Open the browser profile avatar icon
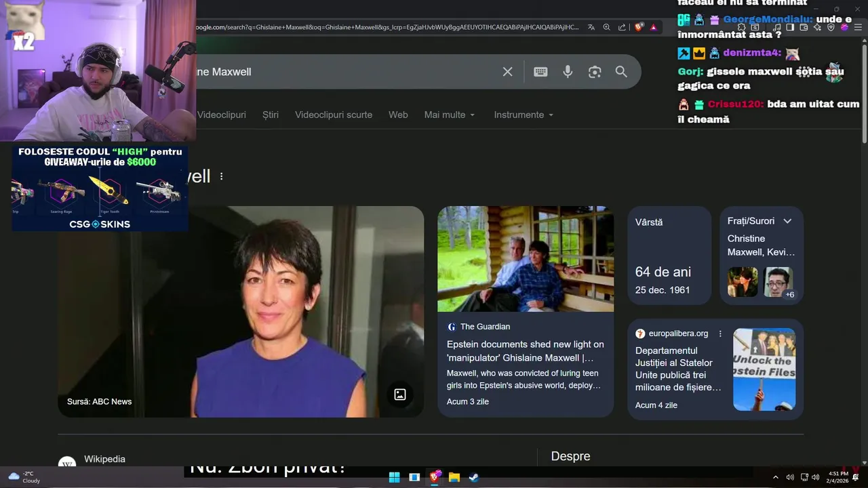868x488 pixels. (845, 27)
